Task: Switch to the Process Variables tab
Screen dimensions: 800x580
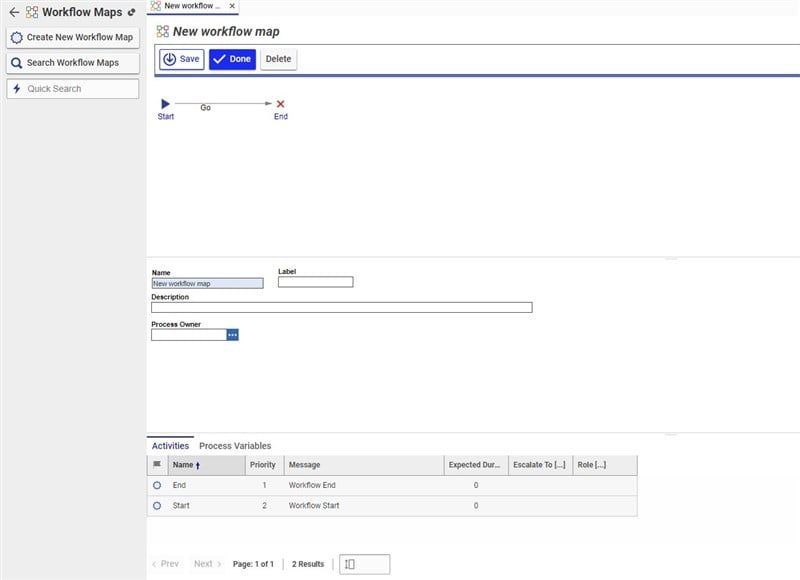Action: 235,446
